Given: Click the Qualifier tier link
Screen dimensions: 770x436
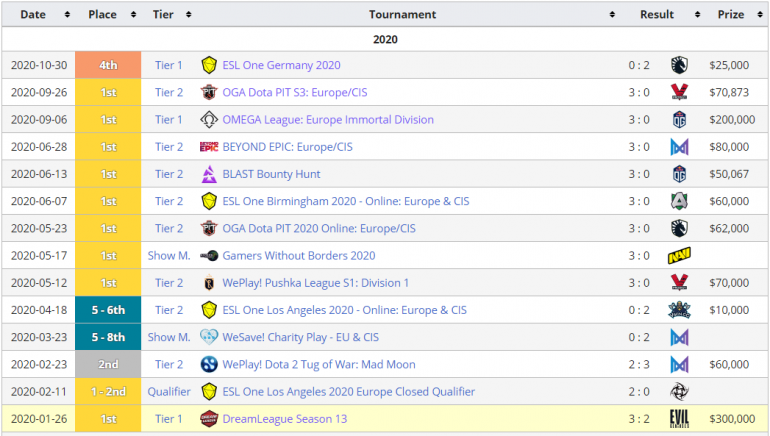Looking at the screenshot, I should point(169,392).
